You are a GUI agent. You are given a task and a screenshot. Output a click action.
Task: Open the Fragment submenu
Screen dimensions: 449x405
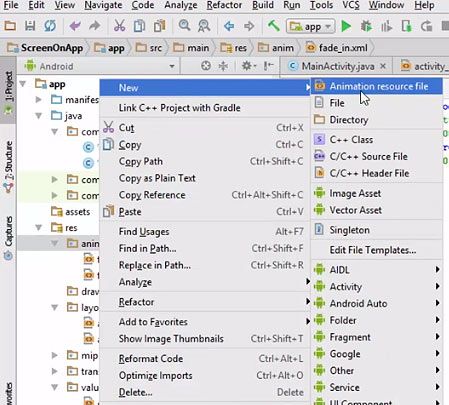(x=377, y=337)
